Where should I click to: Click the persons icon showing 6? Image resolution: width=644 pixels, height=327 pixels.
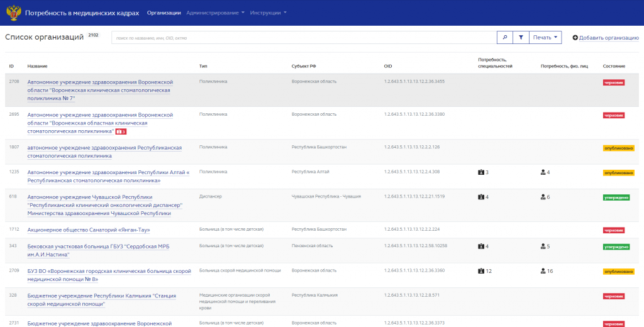click(543, 197)
